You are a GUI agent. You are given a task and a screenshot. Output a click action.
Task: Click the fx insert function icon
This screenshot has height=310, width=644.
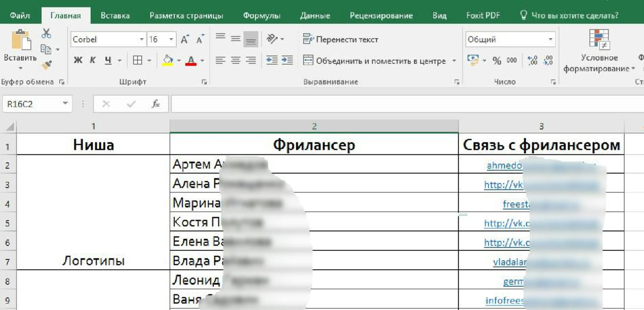pyautogui.click(x=156, y=104)
